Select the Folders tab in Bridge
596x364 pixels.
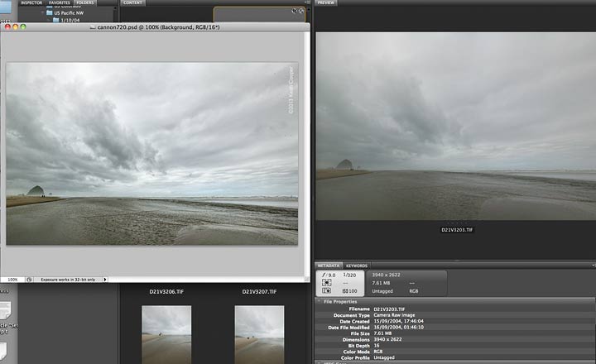point(84,2)
